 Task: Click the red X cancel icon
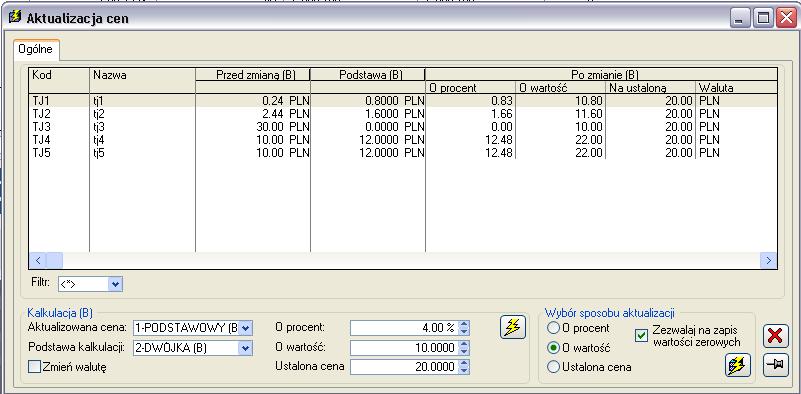pos(775,336)
